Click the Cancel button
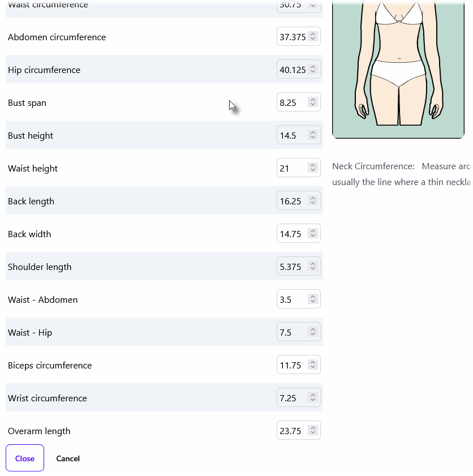The height and width of the screenshot is (476, 473). click(68, 458)
